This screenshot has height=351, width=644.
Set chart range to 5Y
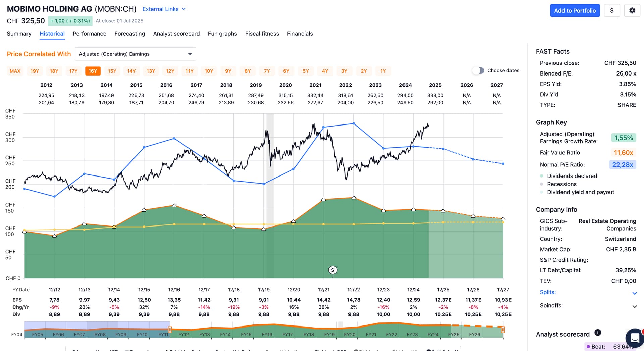306,71
